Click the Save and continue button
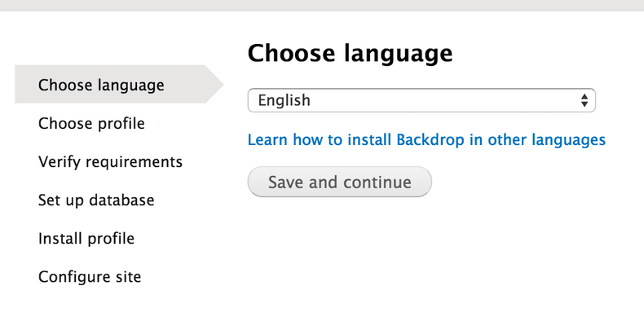 (x=340, y=182)
